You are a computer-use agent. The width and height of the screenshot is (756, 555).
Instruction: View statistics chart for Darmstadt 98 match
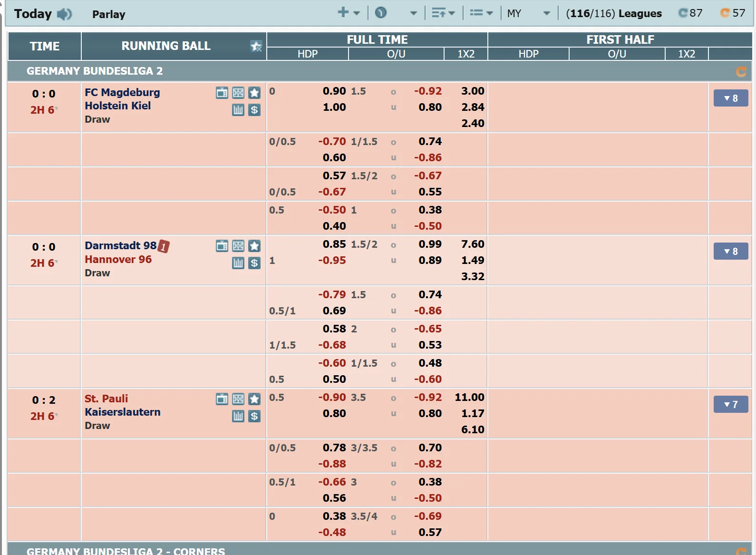(238, 263)
